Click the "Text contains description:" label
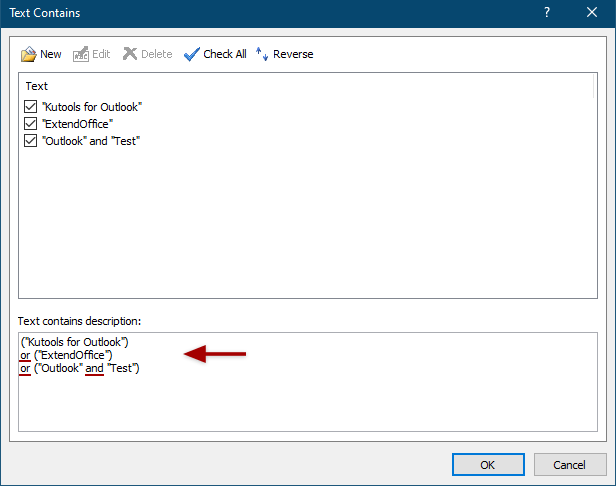The height and width of the screenshot is (486, 616). click(79, 321)
